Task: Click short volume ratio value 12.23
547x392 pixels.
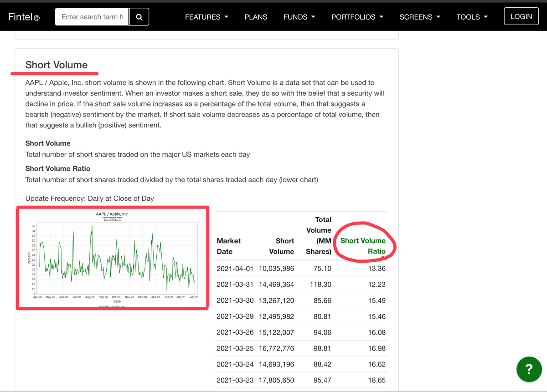Action: click(377, 285)
